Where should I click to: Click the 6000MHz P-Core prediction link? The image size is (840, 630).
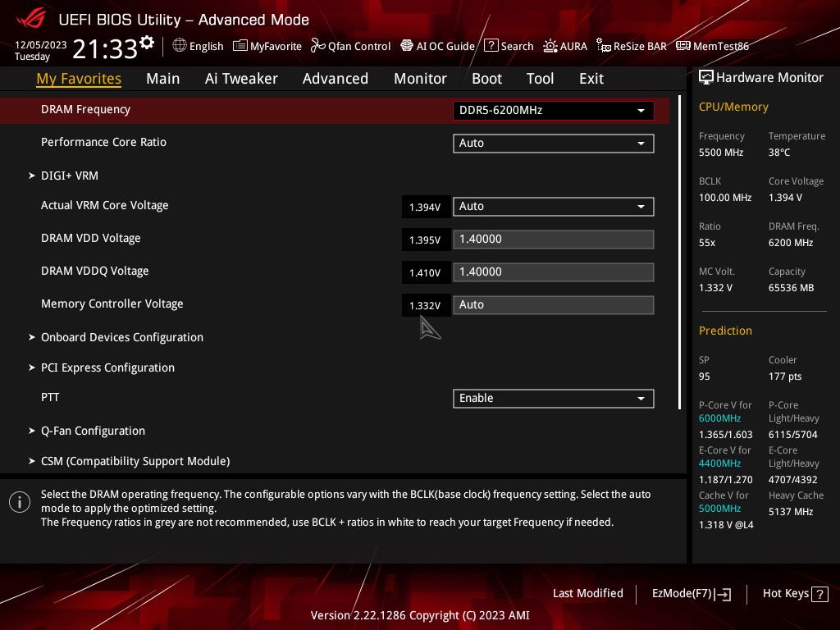tap(719, 418)
